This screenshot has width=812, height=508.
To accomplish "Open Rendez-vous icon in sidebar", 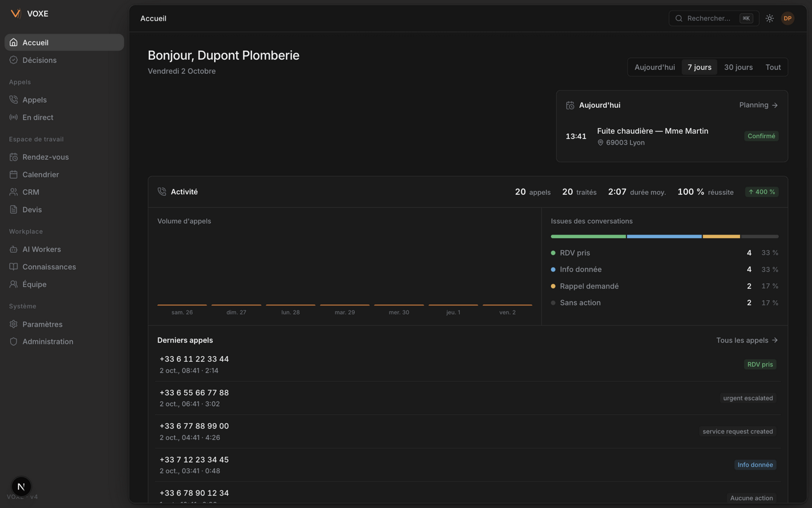I will point(14,157).
